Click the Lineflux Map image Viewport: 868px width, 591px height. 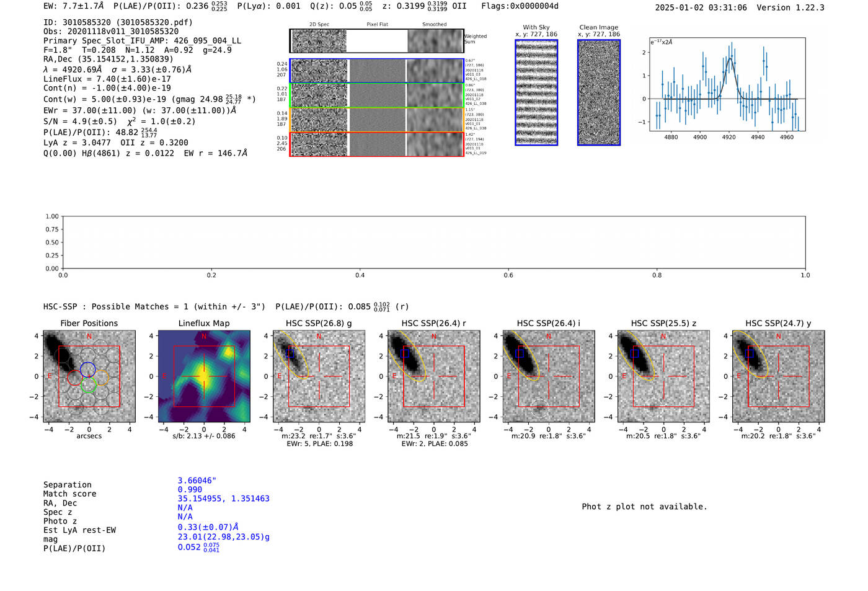(204, 376)
